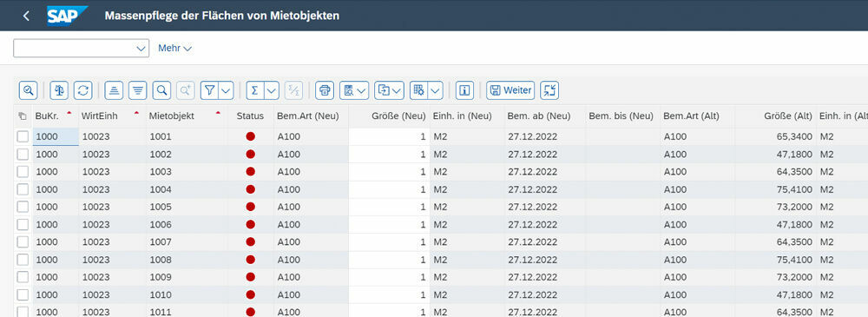Viewport: 868px width, 317px height.
Task: Click WirtEinh 10023 in row 1007
Action: [x=112, y=242]
